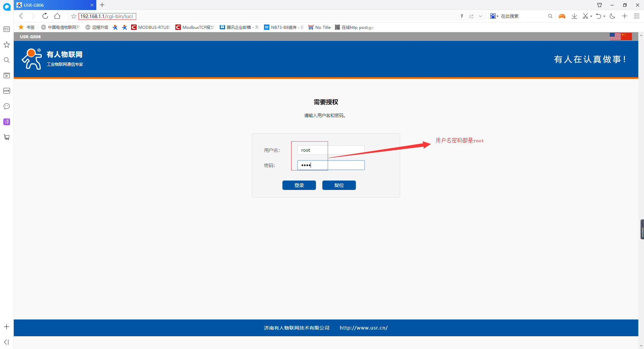Viewport: 644px width, 349px height.
Task: Open the translate sidebar icon
Action: point(7,122)
